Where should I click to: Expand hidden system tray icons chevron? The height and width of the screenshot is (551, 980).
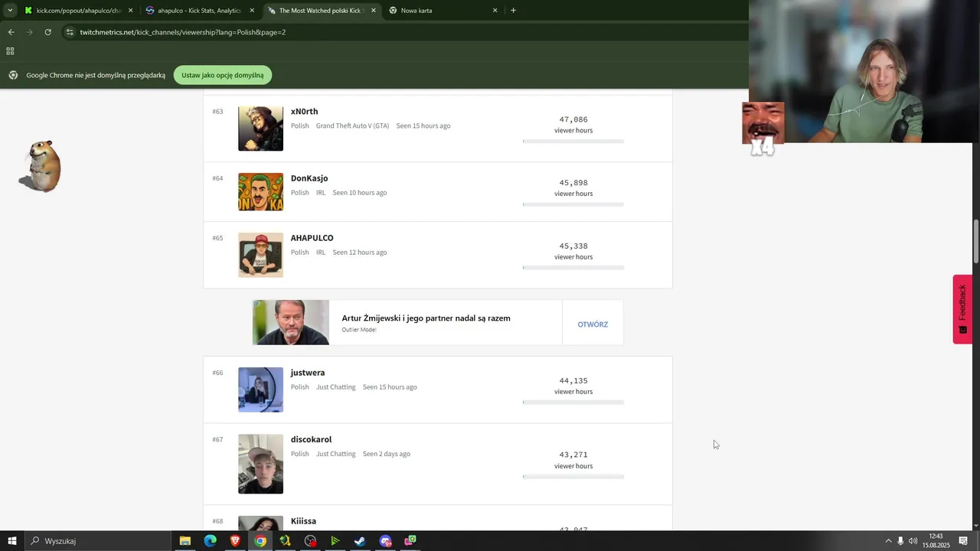point(888,541)
